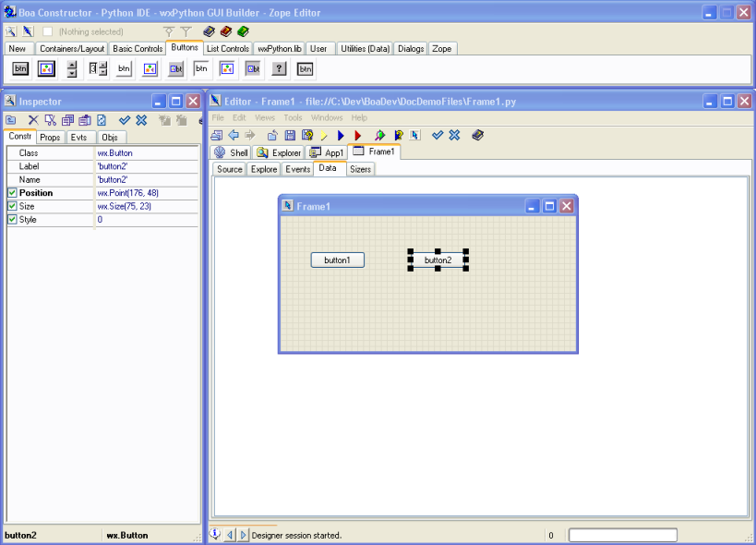The height and width of the screenshot is (545, 756).
Task: Switch to the Props tab in Inspector
Action: (x=50, y=137)
